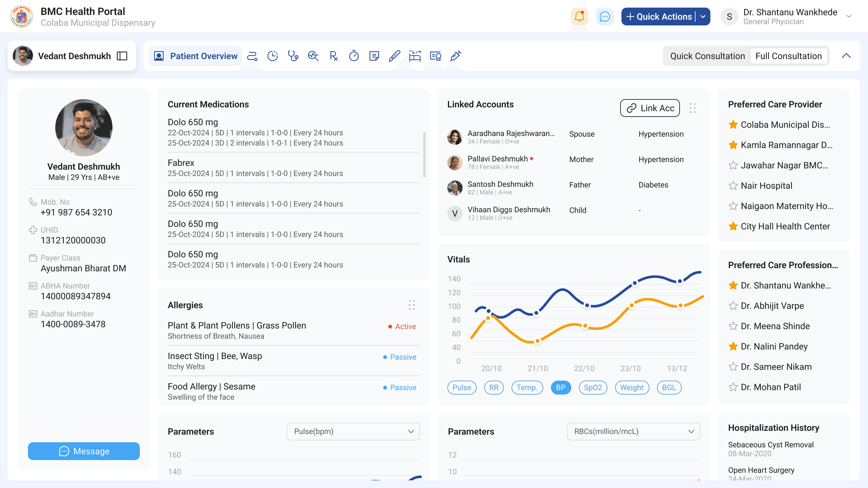Expand the RBCs(million/mcL) parameters dropdown

click(633, 431)
